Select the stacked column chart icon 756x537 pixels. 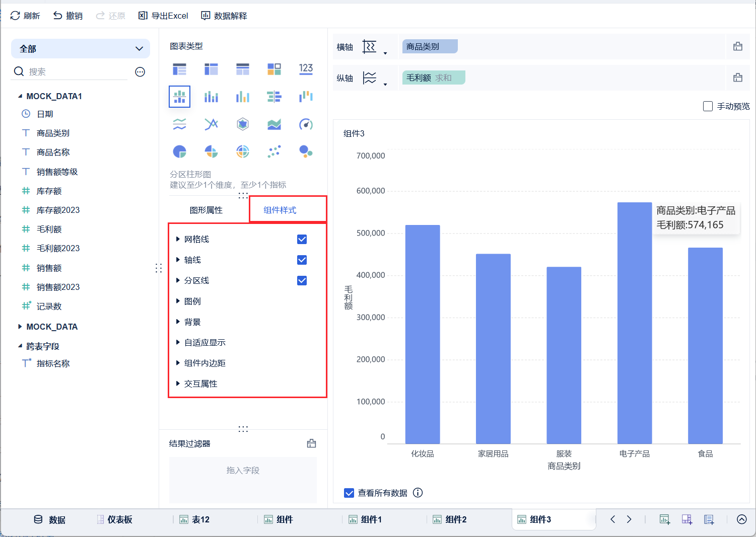pyautogui.click(x=211, y=97)
